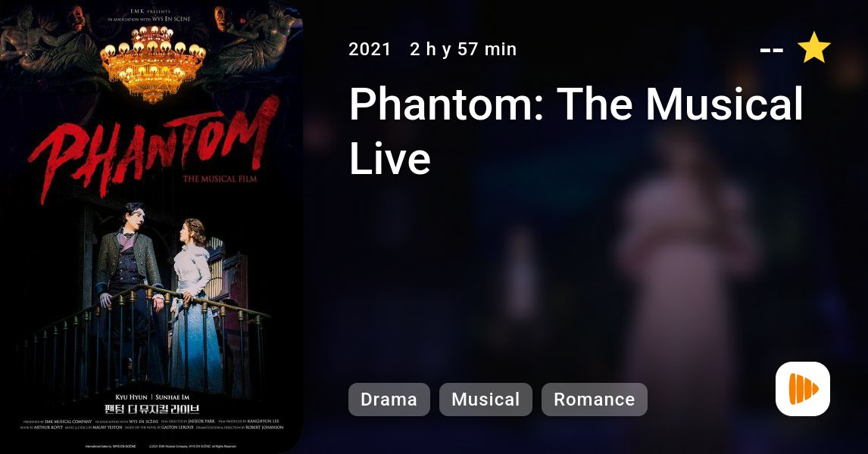Click the poster credits text block
868x454 pixels.
tap(151, 424)
